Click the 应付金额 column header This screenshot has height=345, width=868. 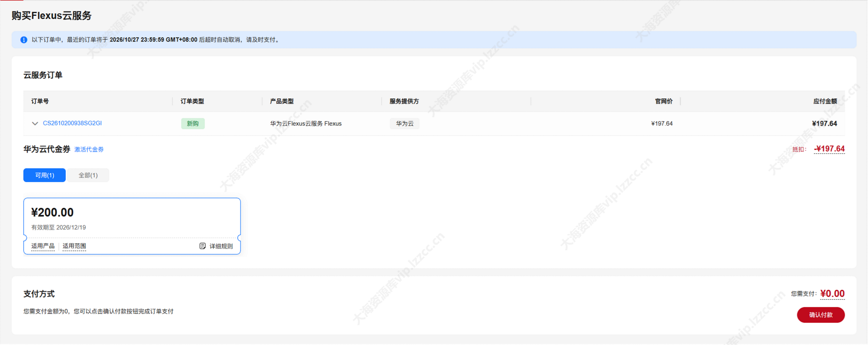[825, 101]
